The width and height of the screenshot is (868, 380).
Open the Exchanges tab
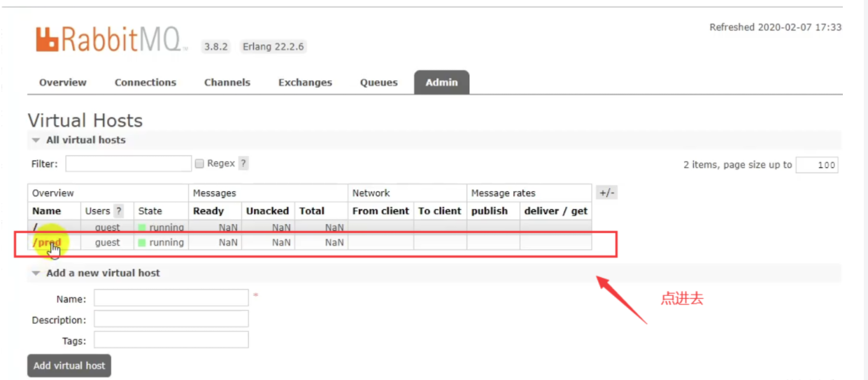[305, 83]
